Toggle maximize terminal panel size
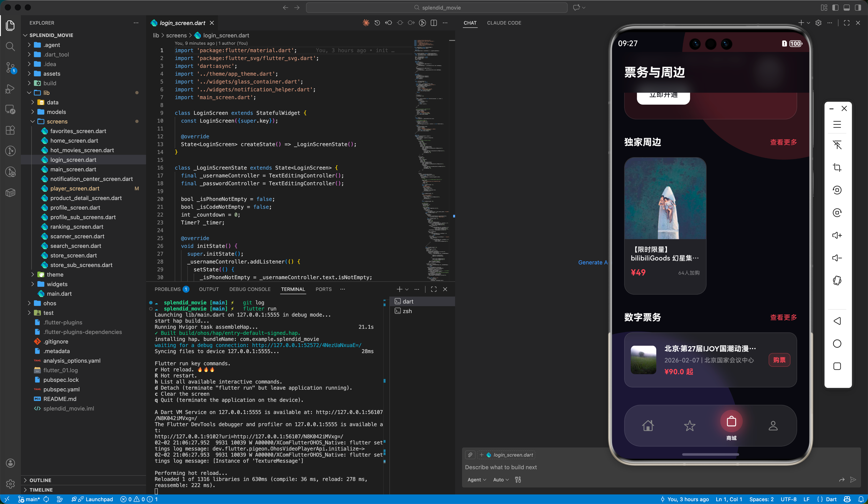This screenshot has width=868, height=504. pyautogui.click(x=434, y=289)
